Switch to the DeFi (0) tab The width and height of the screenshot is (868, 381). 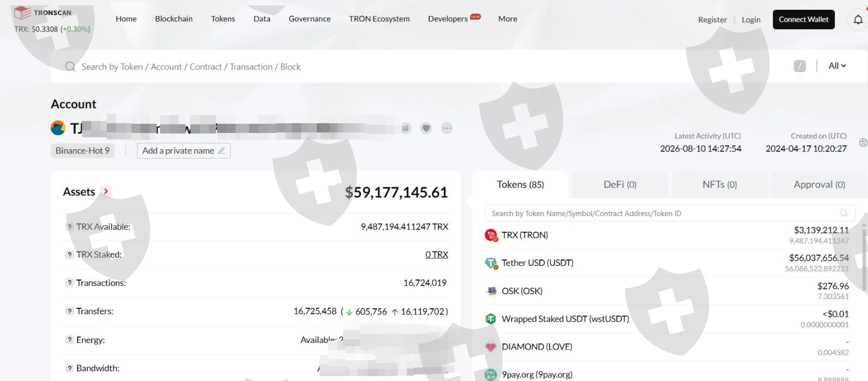[620, 185]
